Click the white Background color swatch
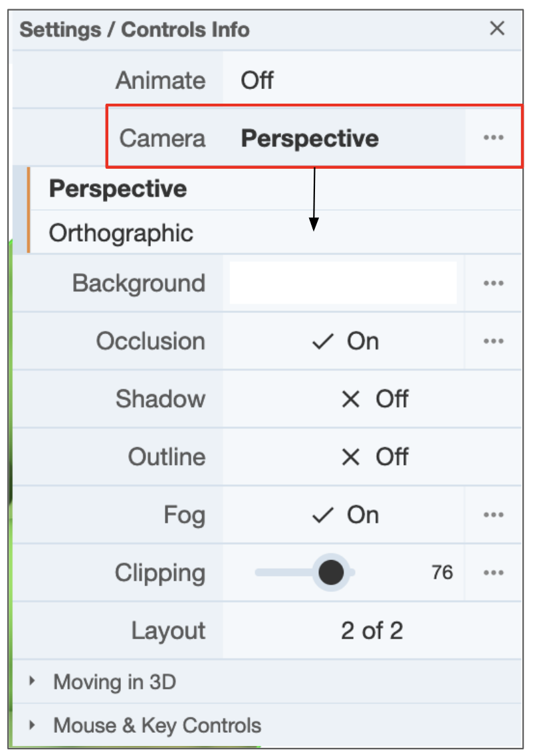The image size is (533, 756). pyautogui.click(x=343, y=283)
